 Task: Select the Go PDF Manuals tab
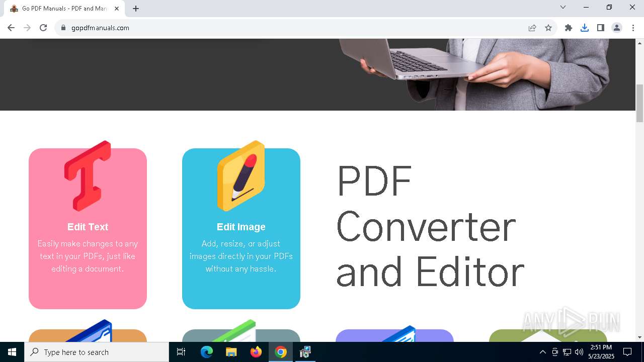tap(64, 9)
